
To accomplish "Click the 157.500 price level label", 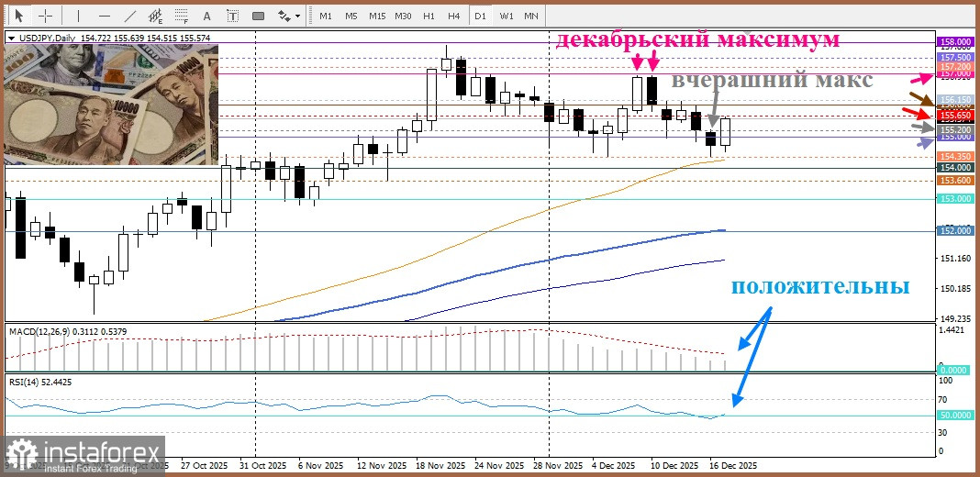I will pyautogui.click(x=955, y=57).
